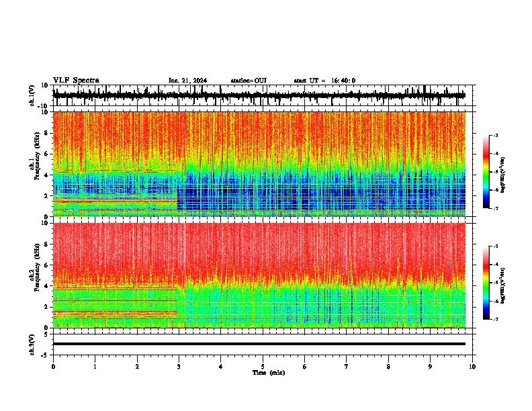Image resolution: width=532 pixels, height=411 pixels.
Task: Click the x-axis tick label "1"
Action: [95, 367]
